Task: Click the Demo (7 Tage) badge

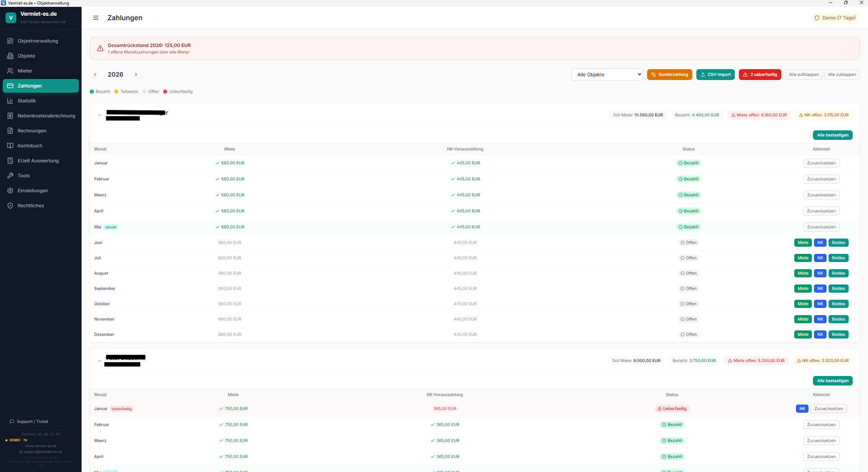Action: 835,18
